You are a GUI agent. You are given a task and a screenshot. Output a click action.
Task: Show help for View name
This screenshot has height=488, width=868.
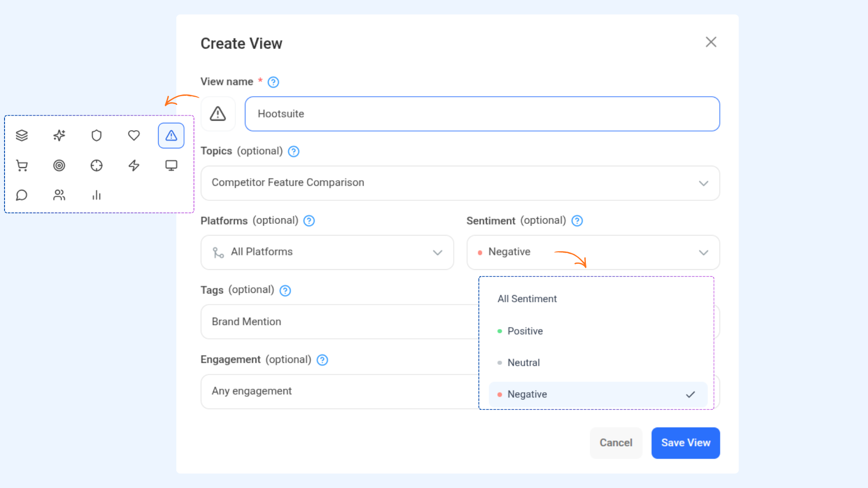(x=273, y=82)
